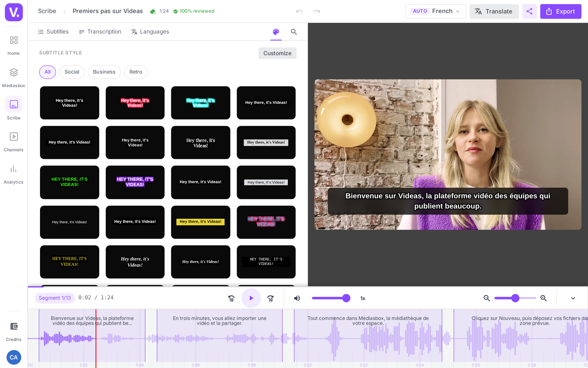Image resolution: width=588 pixels, height=368 pixels.
Task: Change playback speed from 1x
Action: pos(363,298)
